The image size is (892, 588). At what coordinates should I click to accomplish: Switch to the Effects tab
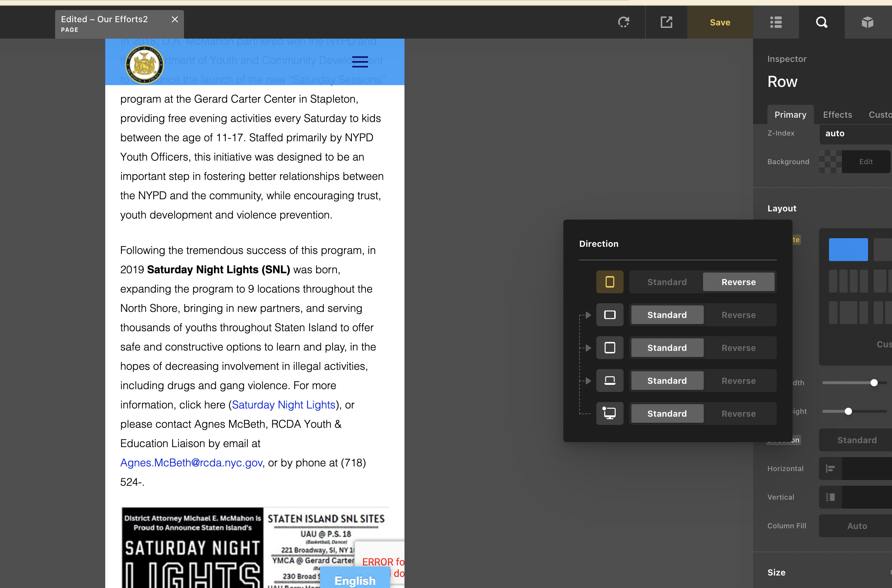pyautogui.click(x=837, y=114)
